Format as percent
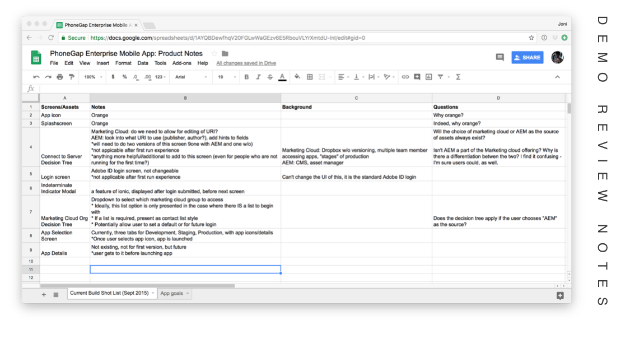The image size is (644, 343). 124,77
